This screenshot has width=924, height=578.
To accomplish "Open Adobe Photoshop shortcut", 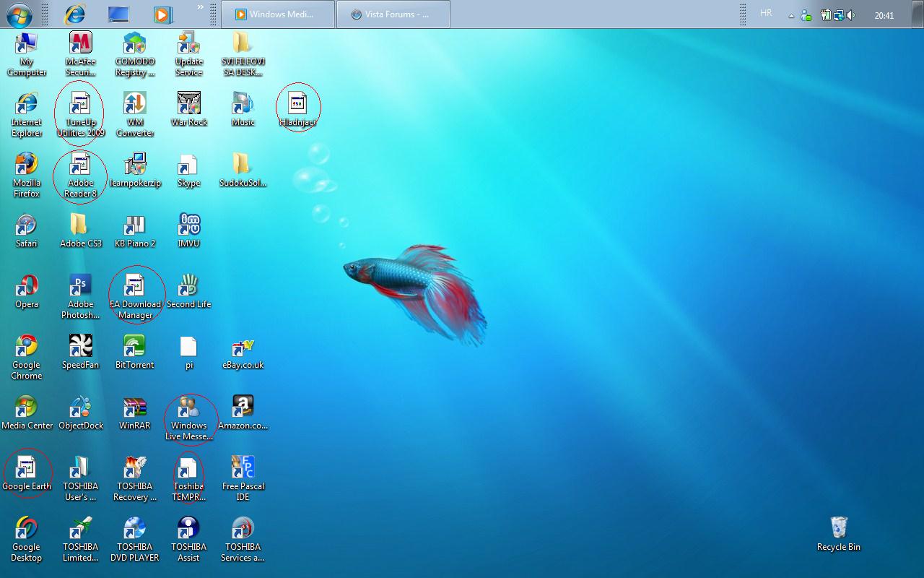I will pyautogui.click(x=80, y=297).
